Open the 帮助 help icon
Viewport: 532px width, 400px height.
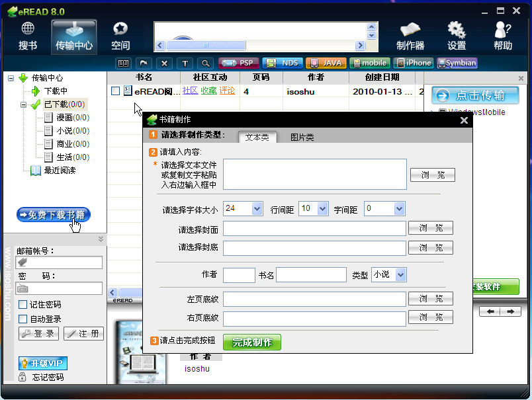(x=503, y=36)
